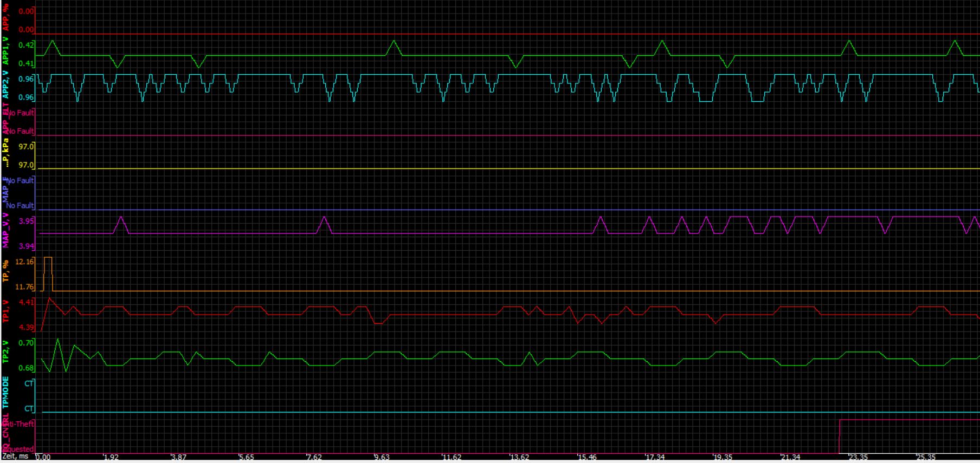The image size is (980, 463).
Task: Click the TPMODE channel label
Action: pos(6,393)
